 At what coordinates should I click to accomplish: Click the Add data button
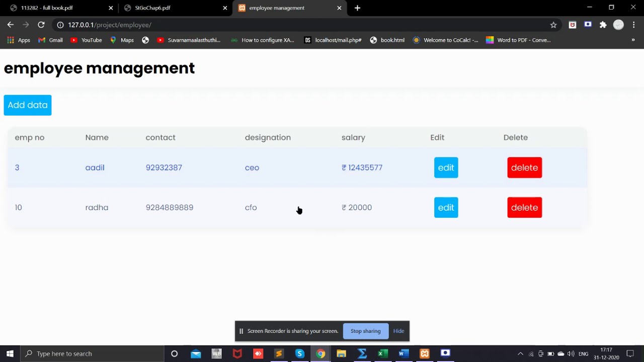(27, 105)
